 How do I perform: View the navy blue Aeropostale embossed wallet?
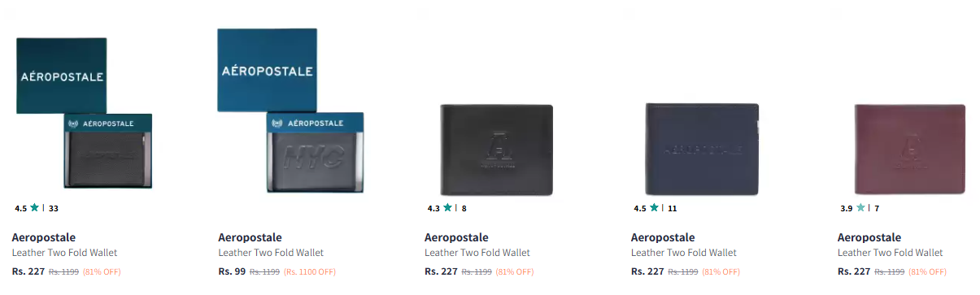[x=702, y=149]
